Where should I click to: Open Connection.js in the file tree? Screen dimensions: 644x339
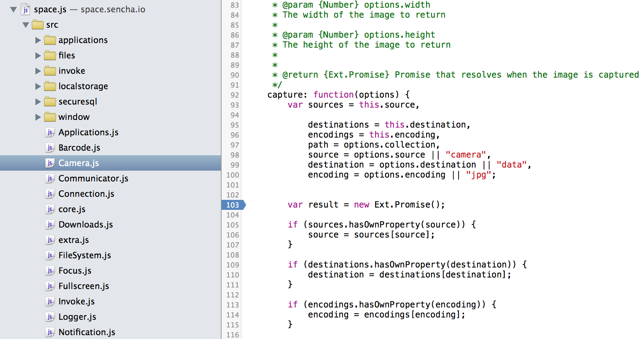coord(87,194)
